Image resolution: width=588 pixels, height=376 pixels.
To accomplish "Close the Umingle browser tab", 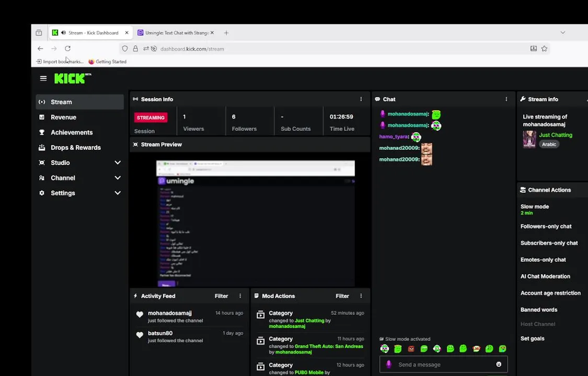I will tap(212, 32).
